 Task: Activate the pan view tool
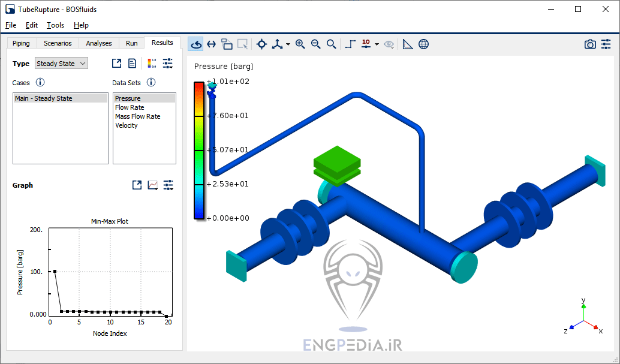[211, 44]
